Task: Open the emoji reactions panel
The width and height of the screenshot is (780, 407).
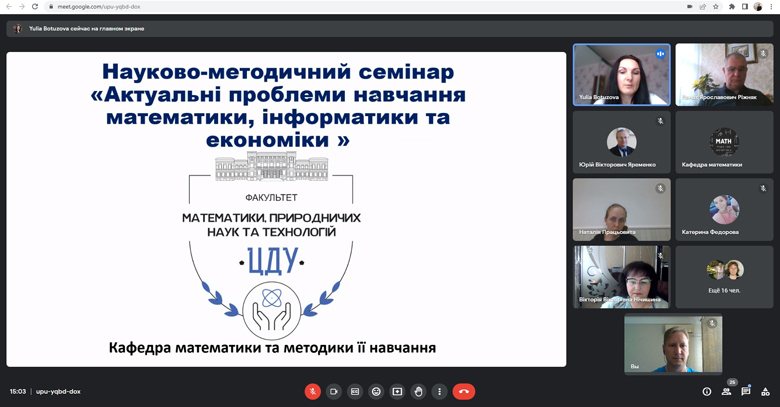Action: [x=376, y=392]
